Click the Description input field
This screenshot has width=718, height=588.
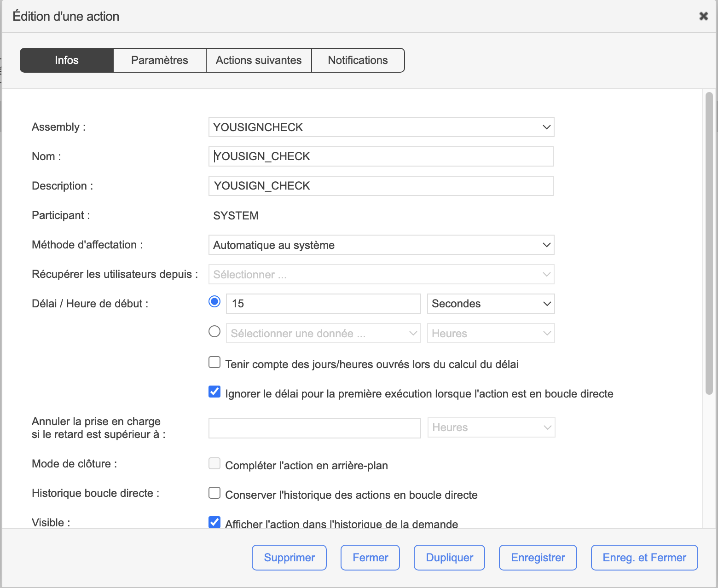click(x=381, y=186)
